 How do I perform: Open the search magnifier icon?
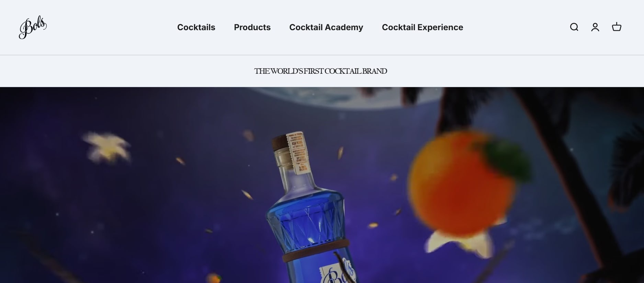pyautogui.click(x=574, y=27)
